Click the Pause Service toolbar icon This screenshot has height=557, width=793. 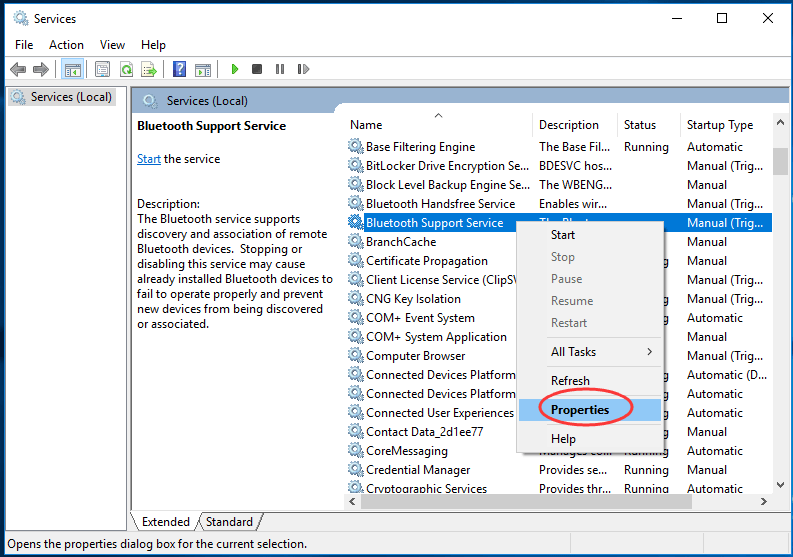click(279, 69)
